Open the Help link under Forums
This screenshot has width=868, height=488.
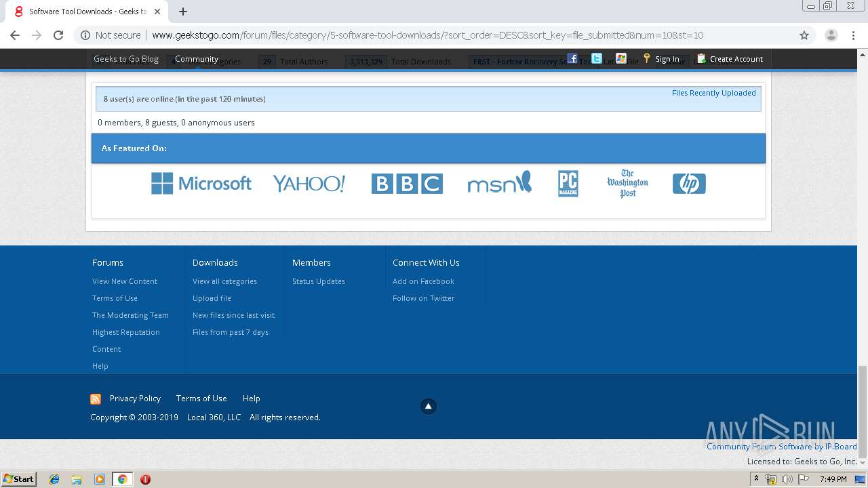pos(100,366)
